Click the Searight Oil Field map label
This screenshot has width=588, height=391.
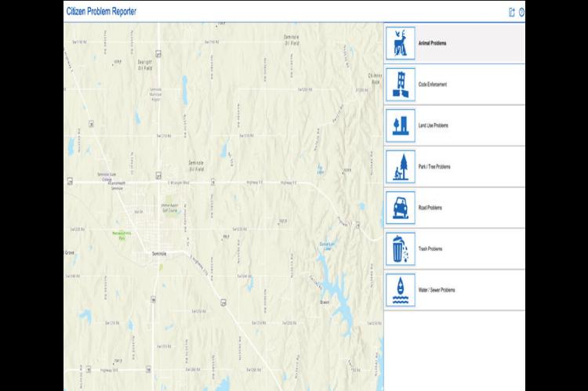[x=145, y=65]
